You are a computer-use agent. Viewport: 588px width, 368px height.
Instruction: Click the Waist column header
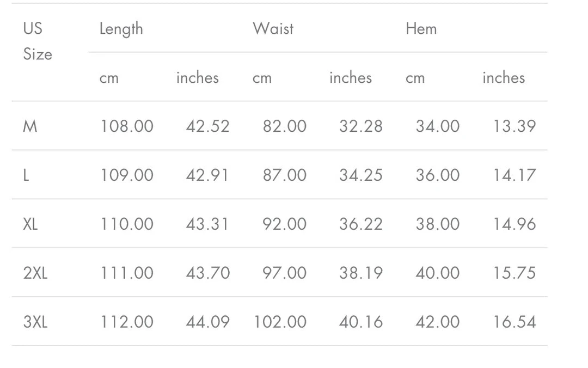tap(273, 29)
